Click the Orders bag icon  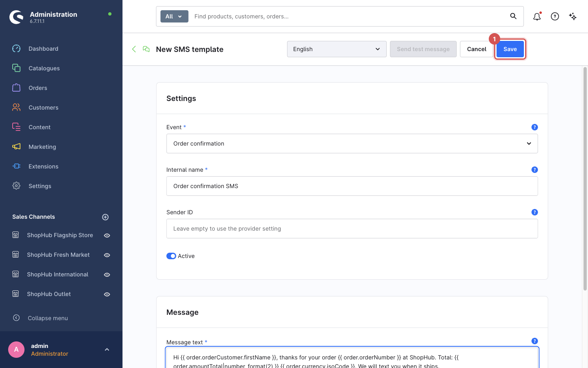pos(16,88)
